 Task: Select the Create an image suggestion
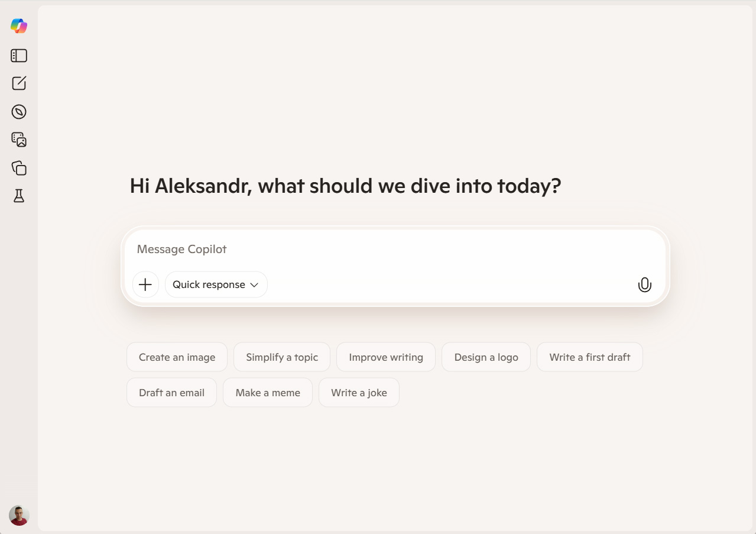click(177, 357)
